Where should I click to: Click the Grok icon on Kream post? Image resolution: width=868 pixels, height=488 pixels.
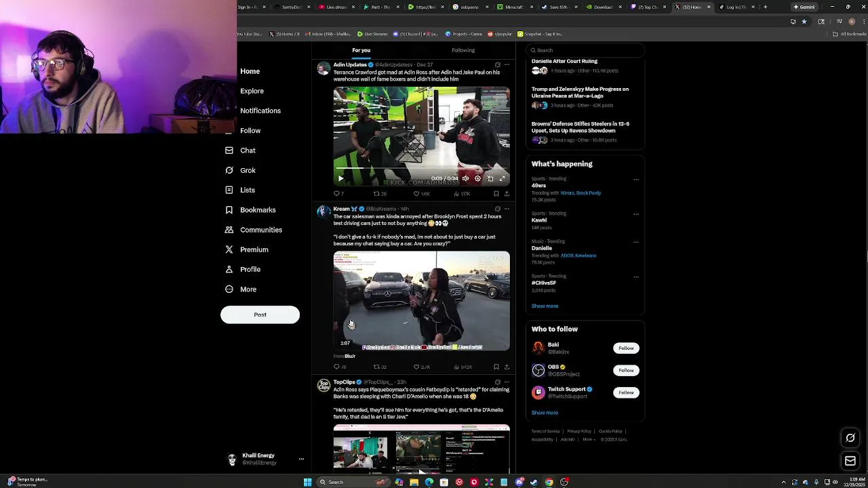point(498,209)
